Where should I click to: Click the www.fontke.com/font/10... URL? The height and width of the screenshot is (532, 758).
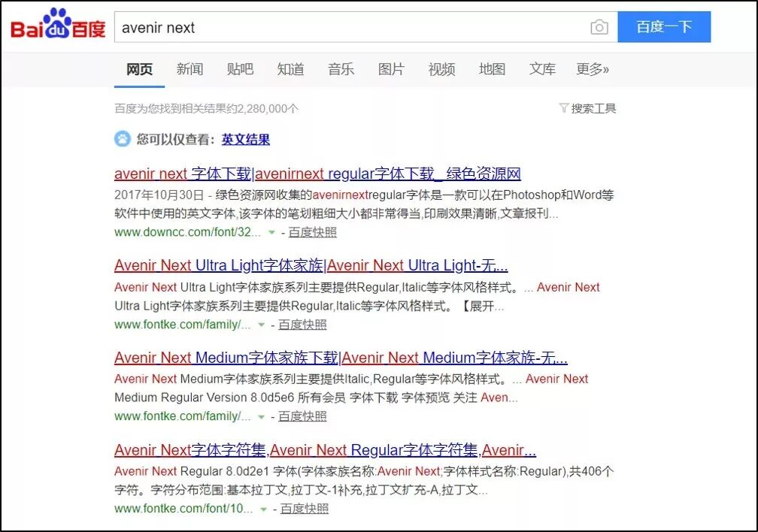[x=183, y=508]
